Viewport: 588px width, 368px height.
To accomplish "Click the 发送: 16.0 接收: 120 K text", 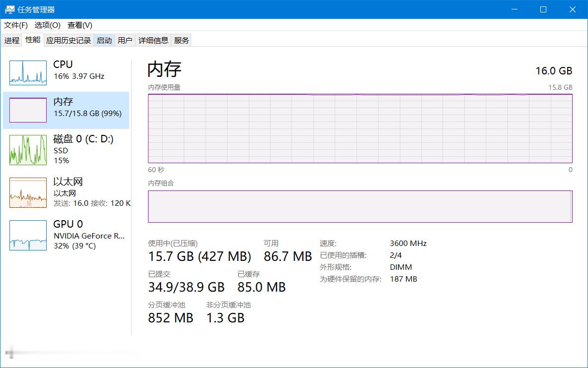I will click(x=92, y=203).
